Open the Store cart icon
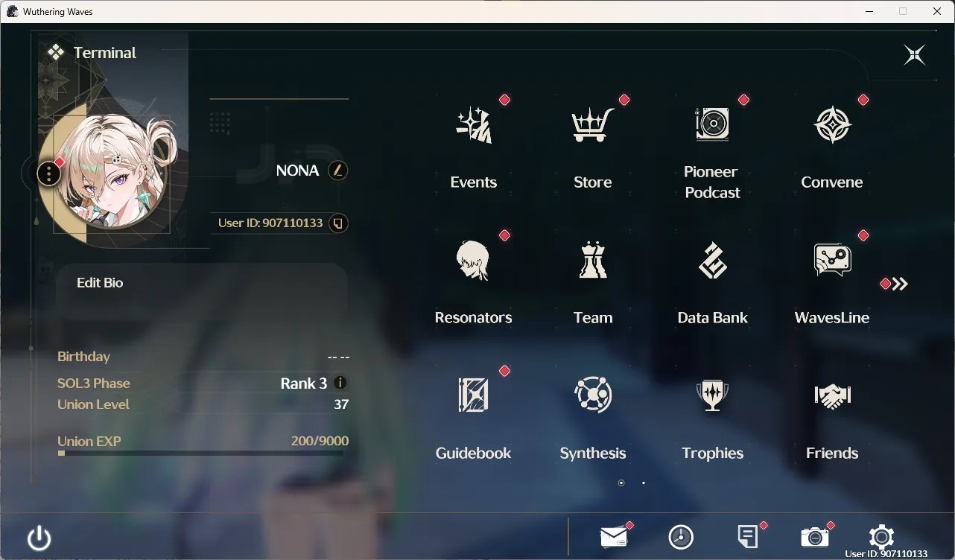Screen dimensions: 955x560 pos(593,125)
